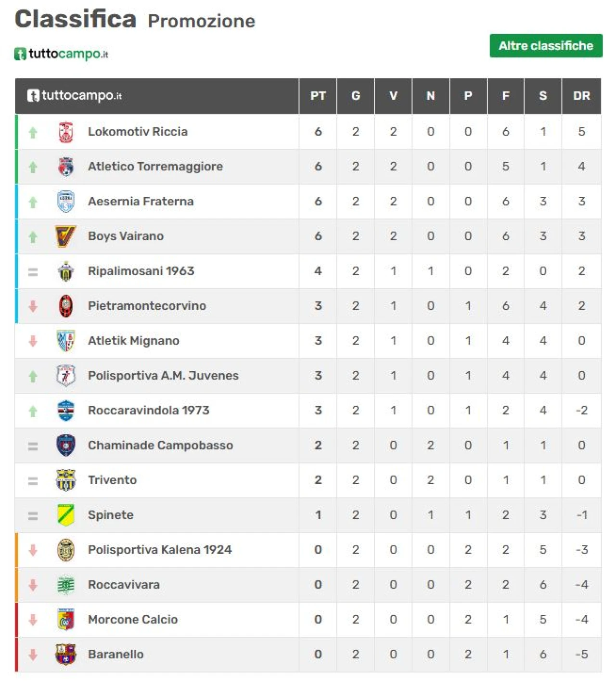Click the Baranello team crest
Viewport: 616px width, 681px height.
pyautogui.click(x=66, y=655)
